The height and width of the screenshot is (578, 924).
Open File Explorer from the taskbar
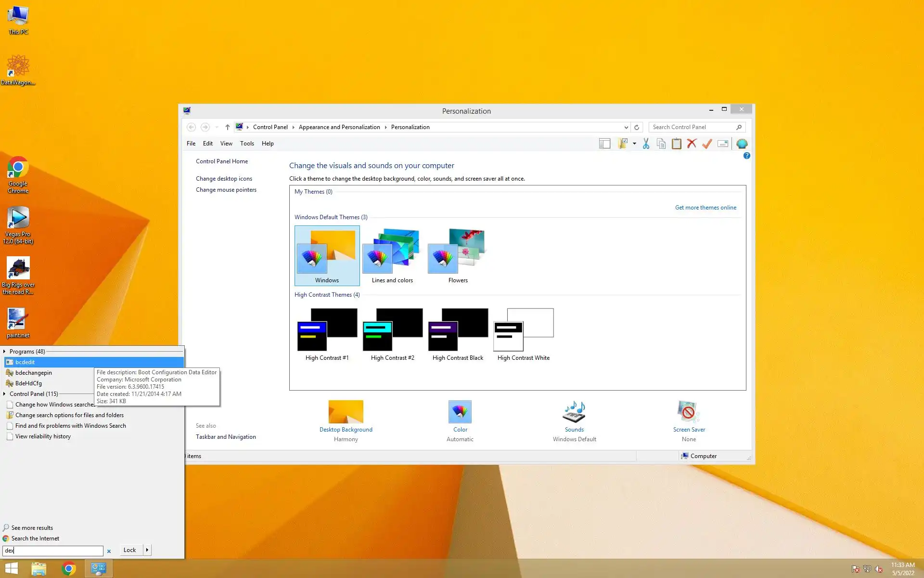(x=38, y=569)
